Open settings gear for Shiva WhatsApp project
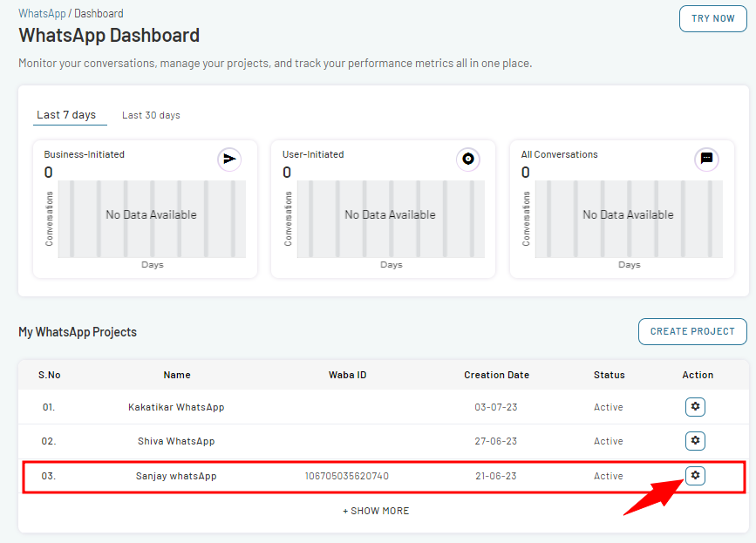756x543 pixels. point(695,440)
